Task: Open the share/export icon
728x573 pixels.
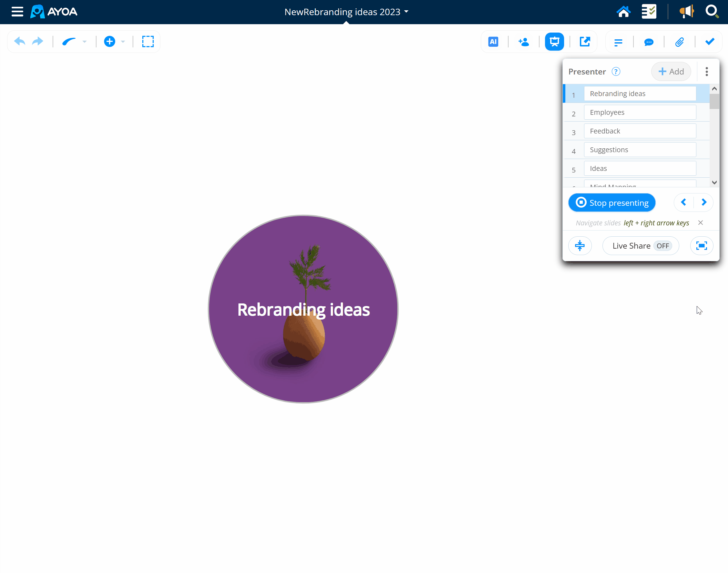Action: (x=585, y=42)
